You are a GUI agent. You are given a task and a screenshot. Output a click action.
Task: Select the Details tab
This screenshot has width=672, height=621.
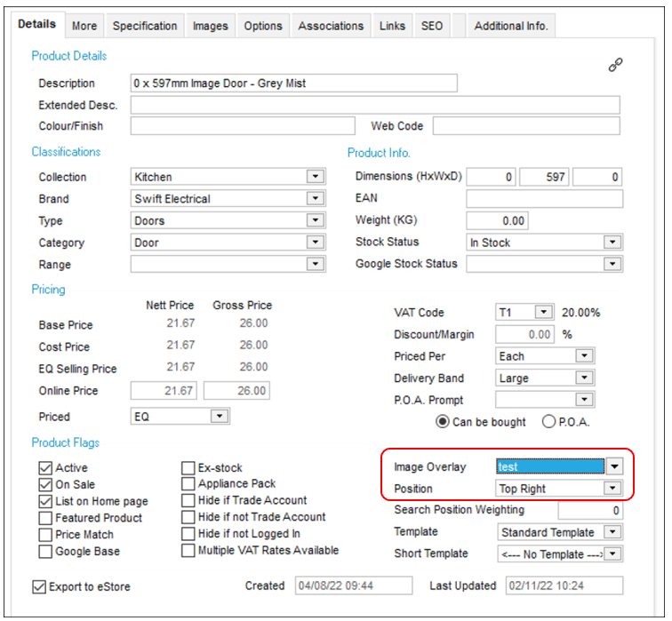[x=36, y=24]
